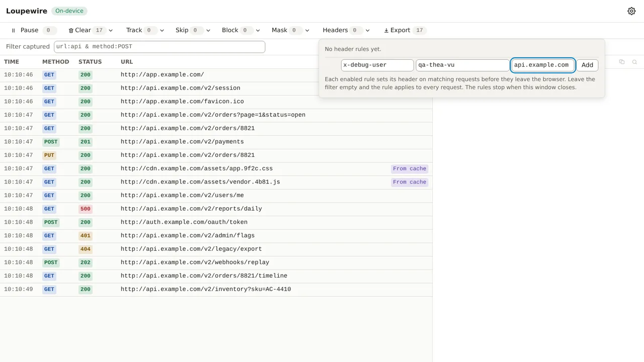The height and width of the screenshot is (362, 644).
Task: Select the /v2/legacy/export request
Action: coord(216,249)
